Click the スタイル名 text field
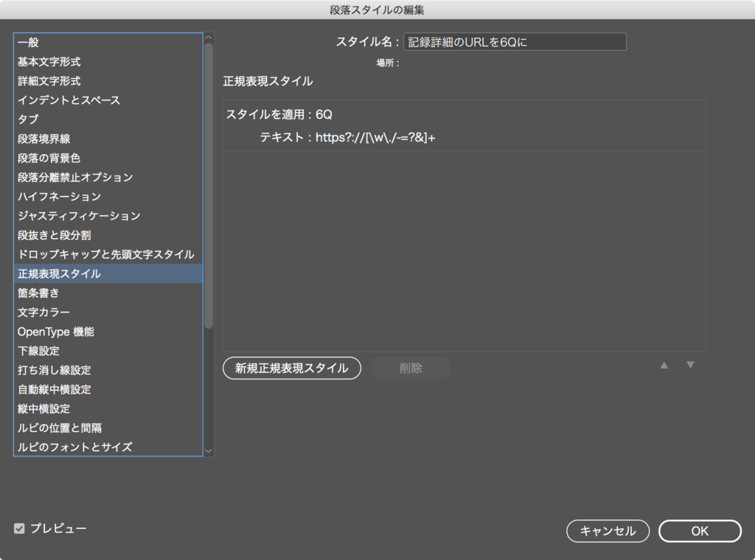Viewport: 755px width, 560px height. pos(515,42)
